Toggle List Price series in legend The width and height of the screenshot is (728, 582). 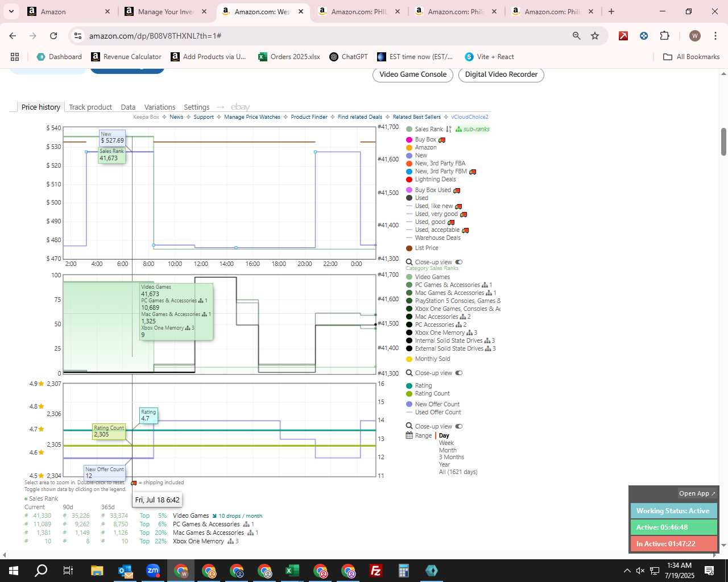click(x=422, y=248)
